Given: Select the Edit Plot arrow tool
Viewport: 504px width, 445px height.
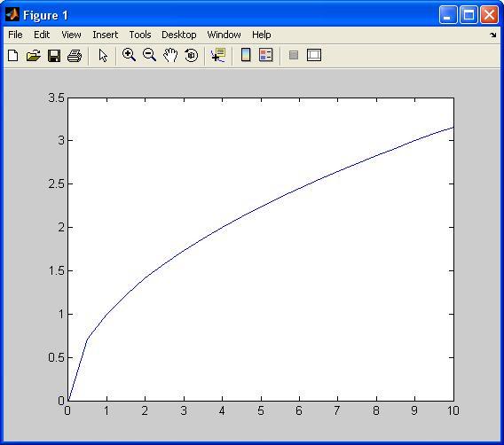Looking at the screenshot, I should (103, 55).
